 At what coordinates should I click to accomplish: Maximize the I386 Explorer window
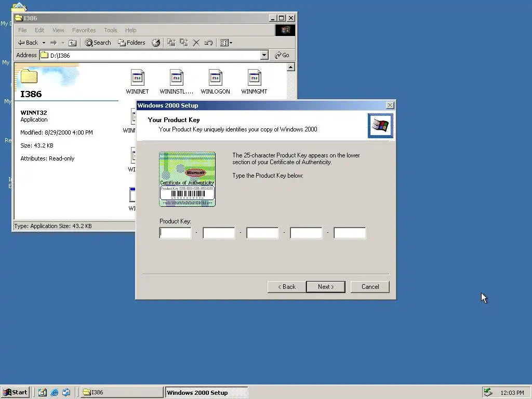point(281,18)
